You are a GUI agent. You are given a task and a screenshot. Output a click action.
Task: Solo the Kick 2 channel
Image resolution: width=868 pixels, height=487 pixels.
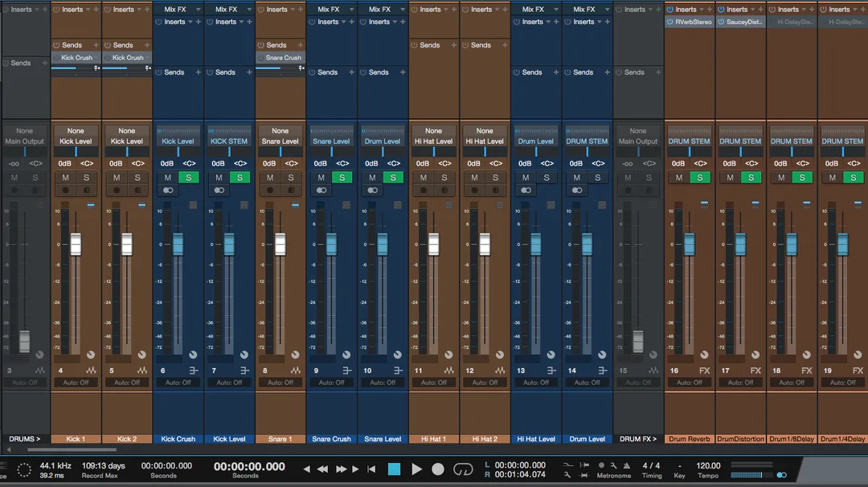click(137, 178)
